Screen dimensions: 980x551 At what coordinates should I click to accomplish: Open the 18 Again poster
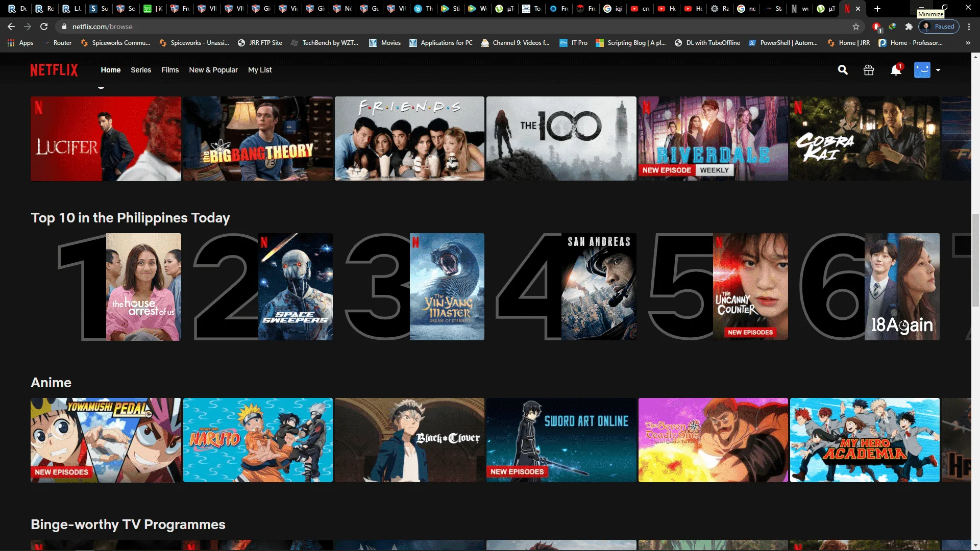(x=902, y=287)
